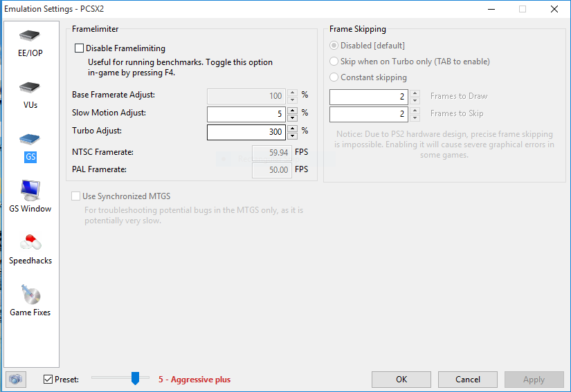This screenshot has width=571, height=392.
Task: Open the EE/IOP settings page
Action: point(30,44)
